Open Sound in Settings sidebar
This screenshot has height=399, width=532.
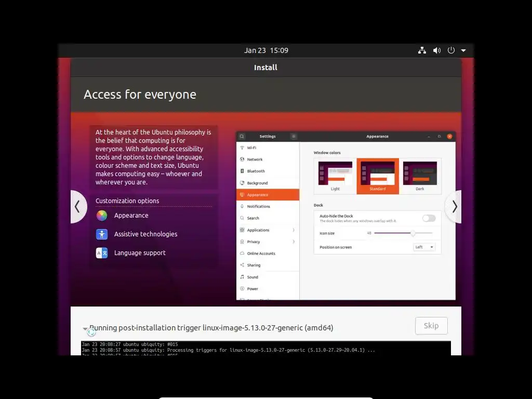click(x=268, y=277)
